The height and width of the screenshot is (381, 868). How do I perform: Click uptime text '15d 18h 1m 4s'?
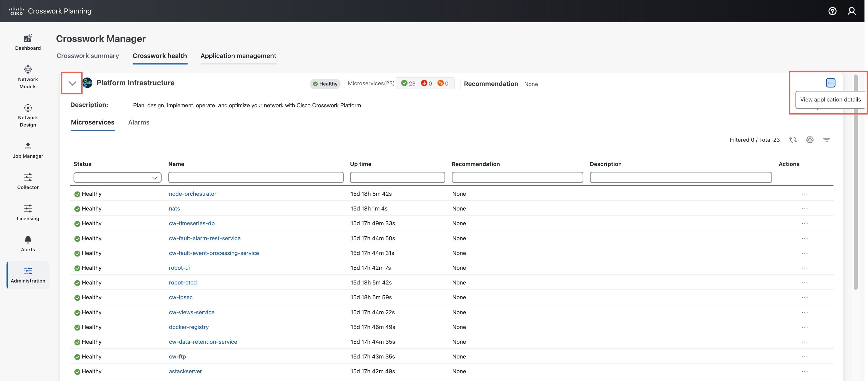pyautogui.click(x=369, y=209)
